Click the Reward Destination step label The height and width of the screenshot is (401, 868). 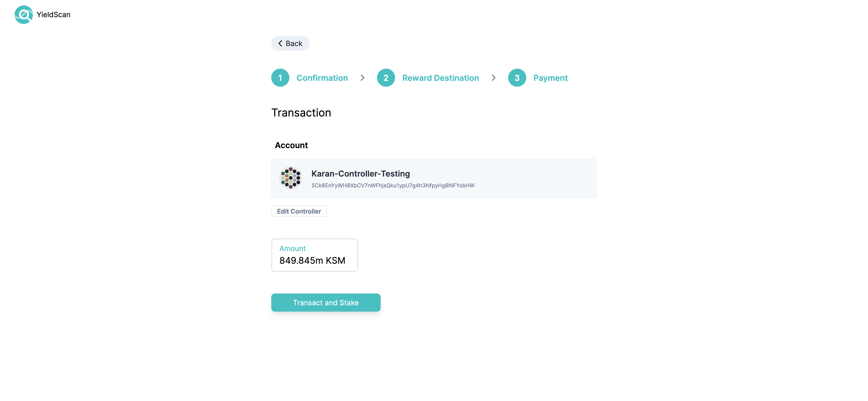pos(441,77)
